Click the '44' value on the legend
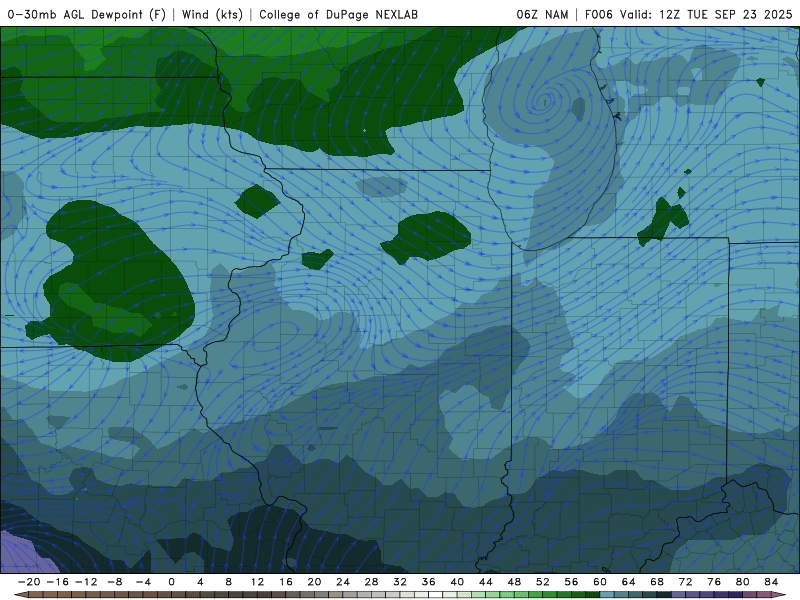Viewport: 800px width, 600px height. 486,582
